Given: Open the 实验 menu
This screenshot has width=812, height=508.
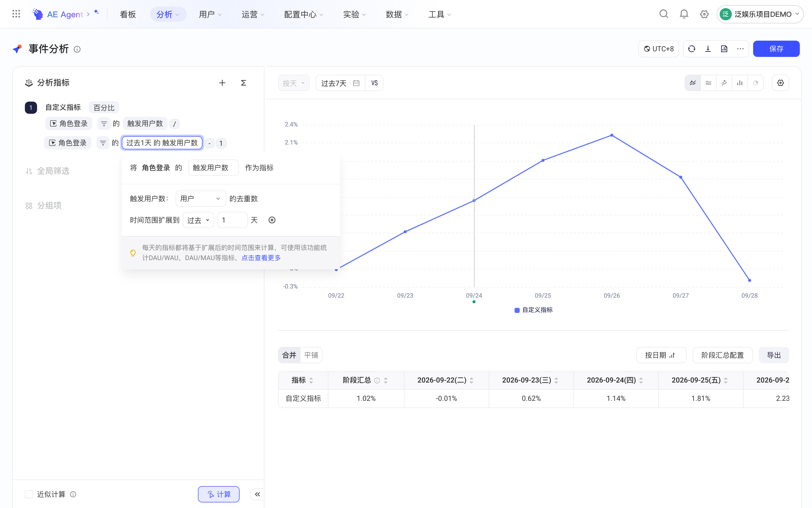Looking at the screenshot, I should (354, 14).
